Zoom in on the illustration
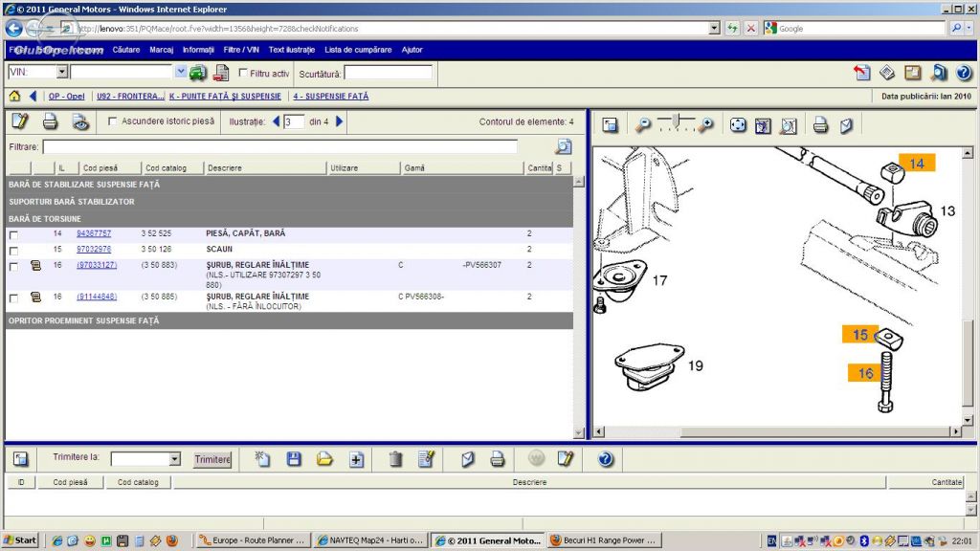The image size is (980, 551). 705,125
